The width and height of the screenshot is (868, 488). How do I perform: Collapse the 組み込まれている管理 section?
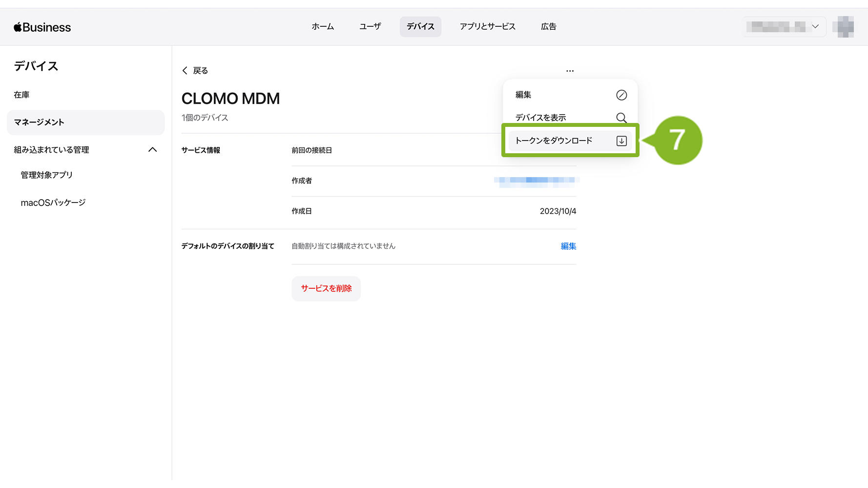pyautogui.click(x=152, y=150)
